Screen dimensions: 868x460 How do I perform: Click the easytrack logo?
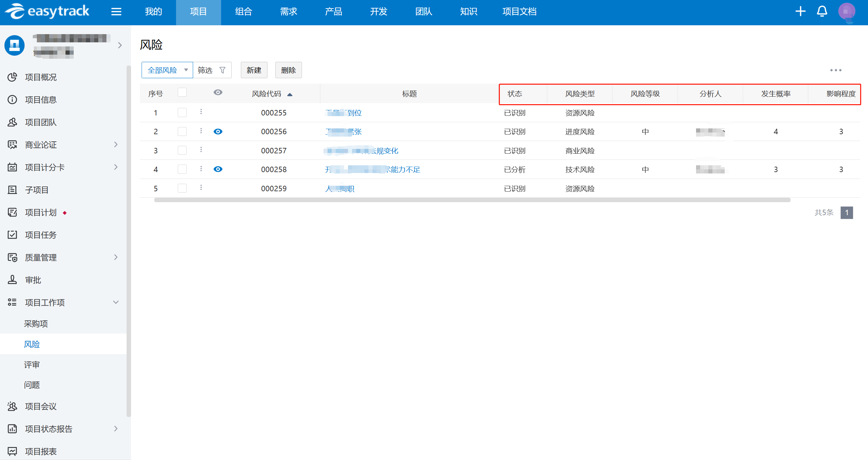click(x=47, y=11)
